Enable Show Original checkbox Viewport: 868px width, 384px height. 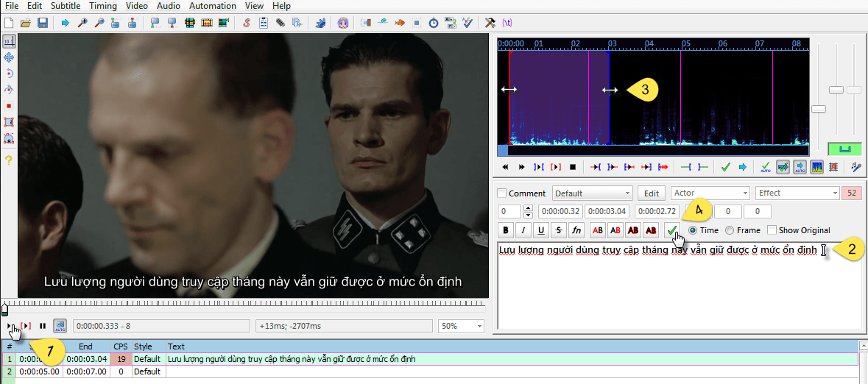pyautogui.click(x=772, y=230)
